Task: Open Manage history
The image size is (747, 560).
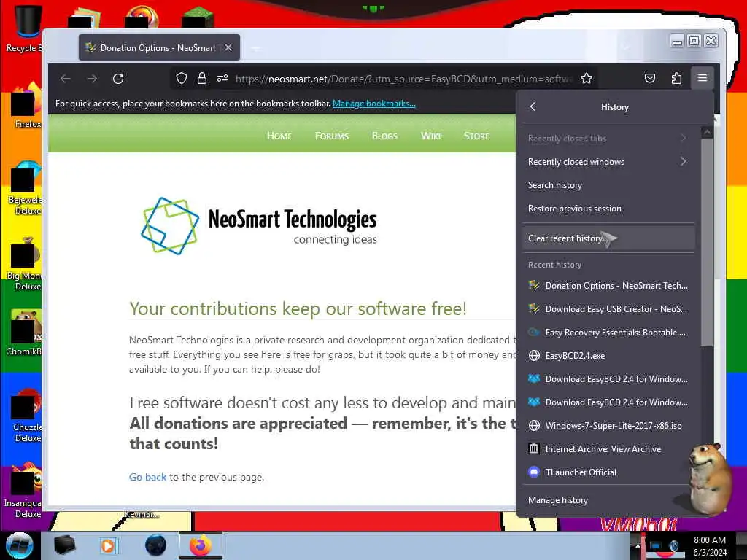Action: click(608, 500)
